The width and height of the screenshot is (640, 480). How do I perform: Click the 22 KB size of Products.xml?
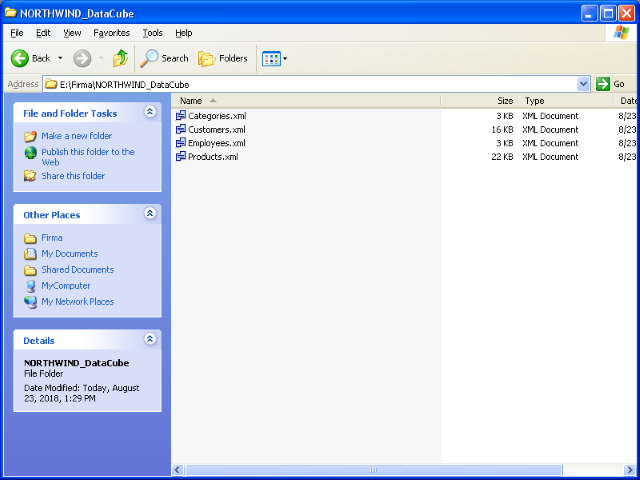[x=502, y=157]
